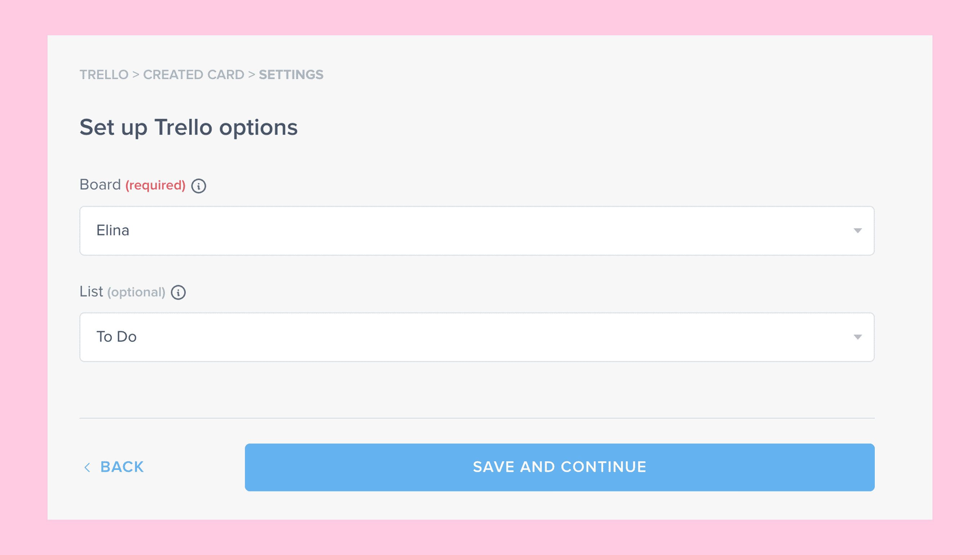Click the Board field label

pos(100,185)
